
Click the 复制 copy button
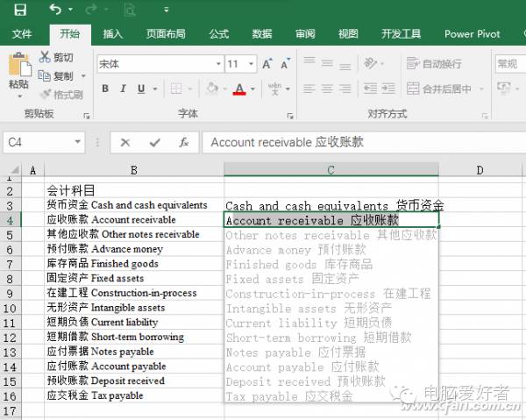pyautogui.click(x=56, y=76)
